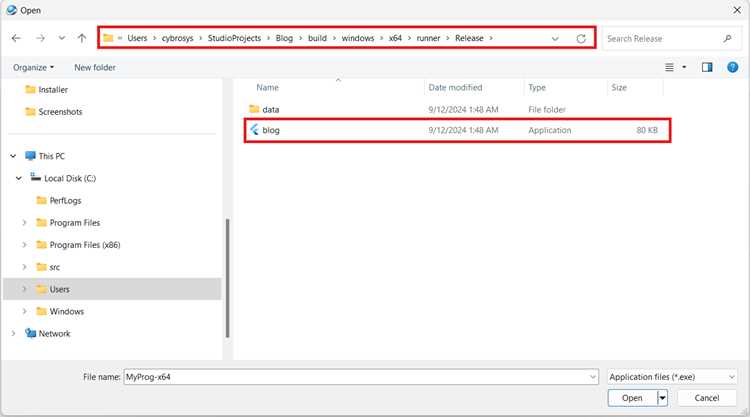Click Release in the address path

(x=469, y=38)
